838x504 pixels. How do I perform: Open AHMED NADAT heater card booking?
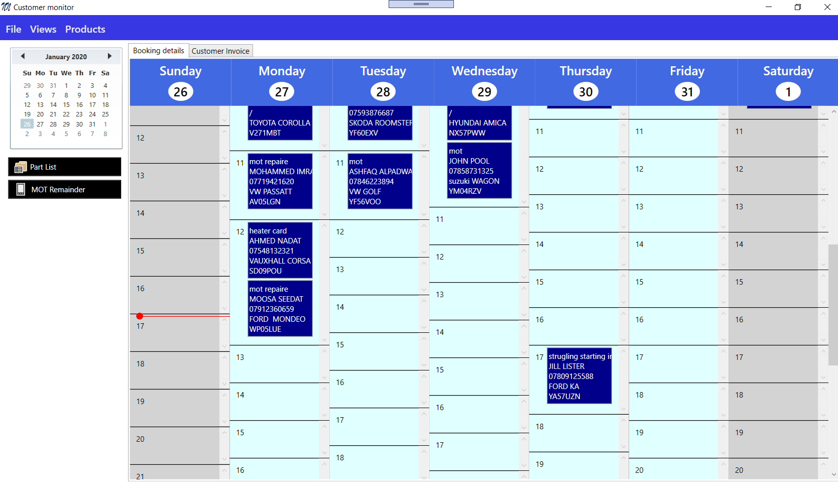[280, 250]
